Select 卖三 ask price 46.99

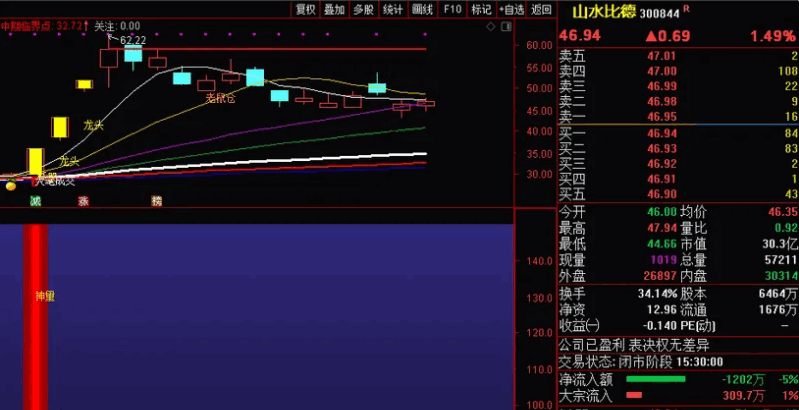662,87
